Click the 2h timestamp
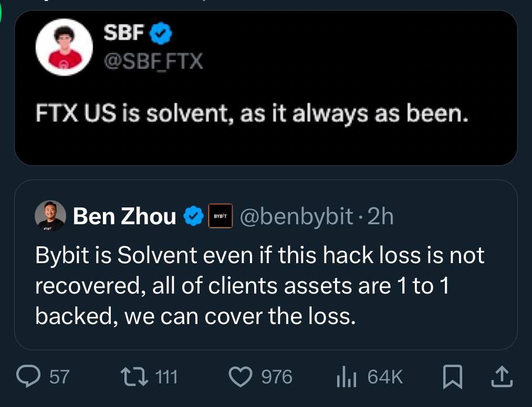This screenshot has height=407, width=532. [x=380, y=216]
